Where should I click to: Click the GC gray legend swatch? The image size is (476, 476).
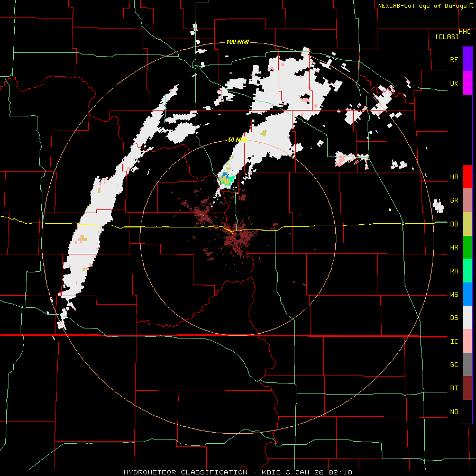coord(467,364)
